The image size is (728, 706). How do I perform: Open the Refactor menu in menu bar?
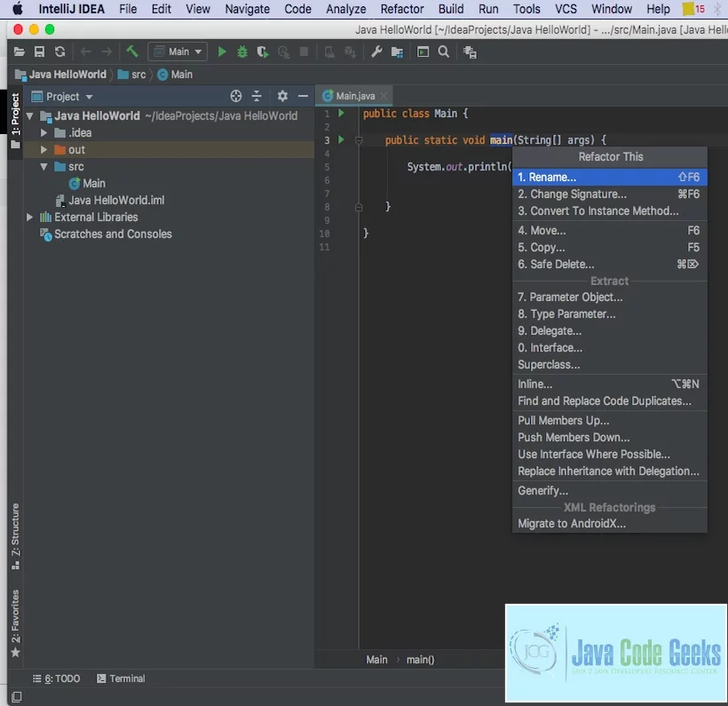click(x=402, y=9)
